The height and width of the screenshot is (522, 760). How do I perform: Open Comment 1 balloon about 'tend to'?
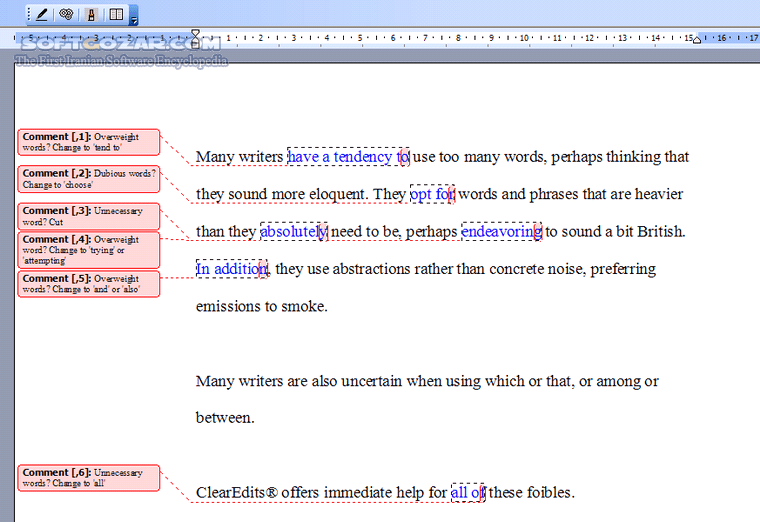coord(88,141)
